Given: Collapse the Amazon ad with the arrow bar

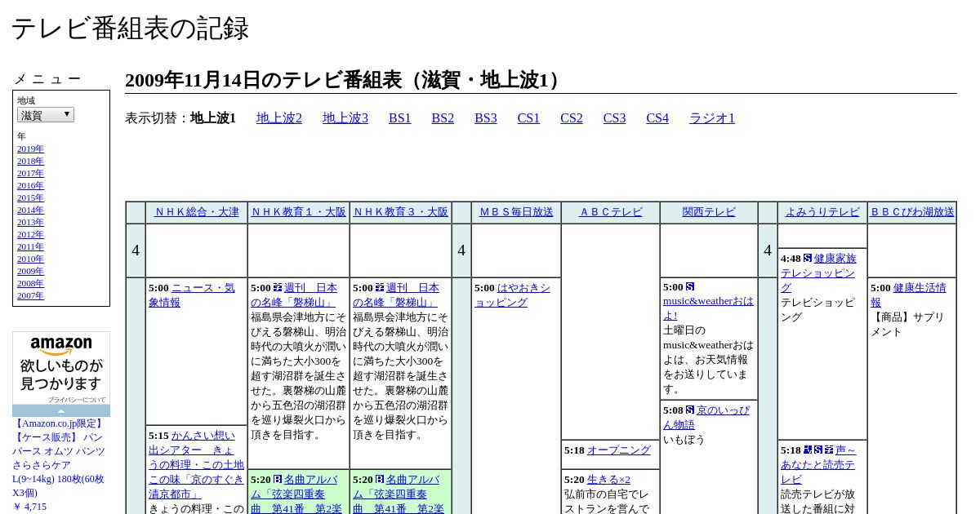Looking at the screenshot, I should click(61, 410).
